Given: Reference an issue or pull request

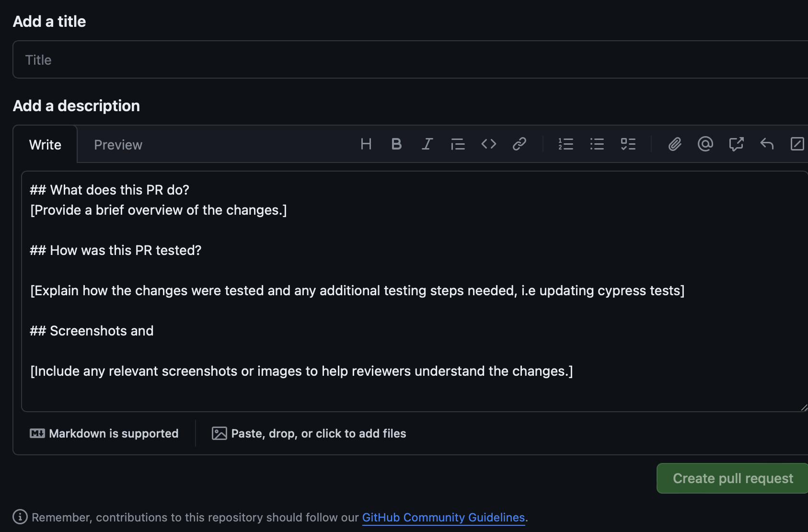Looking at the screenshot, I should click(x=736, y=144).
